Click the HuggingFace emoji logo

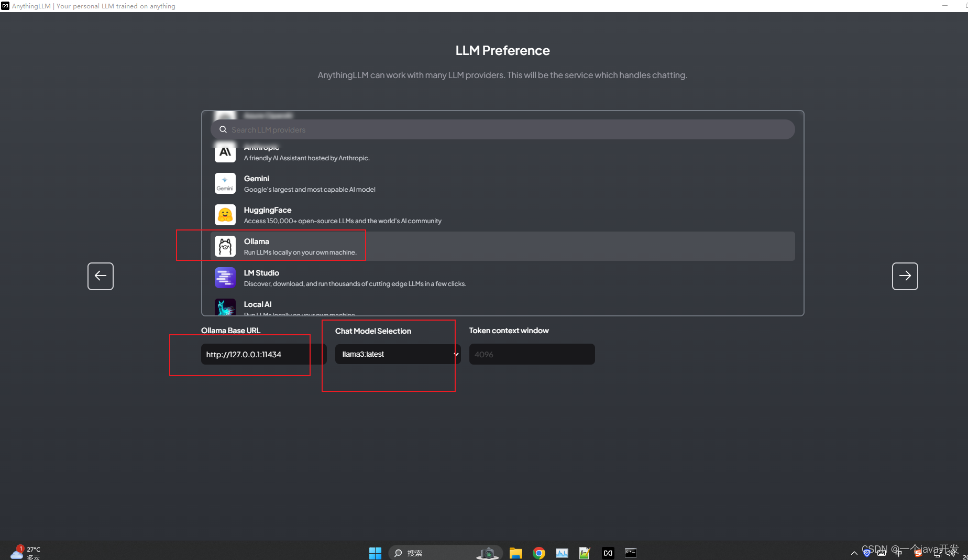pos(225,215)
